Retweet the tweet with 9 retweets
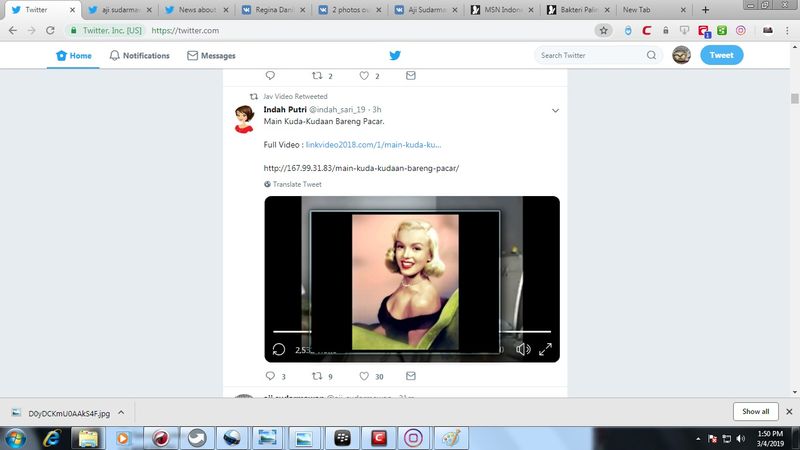The image size is (800, 450). point(317,376)
